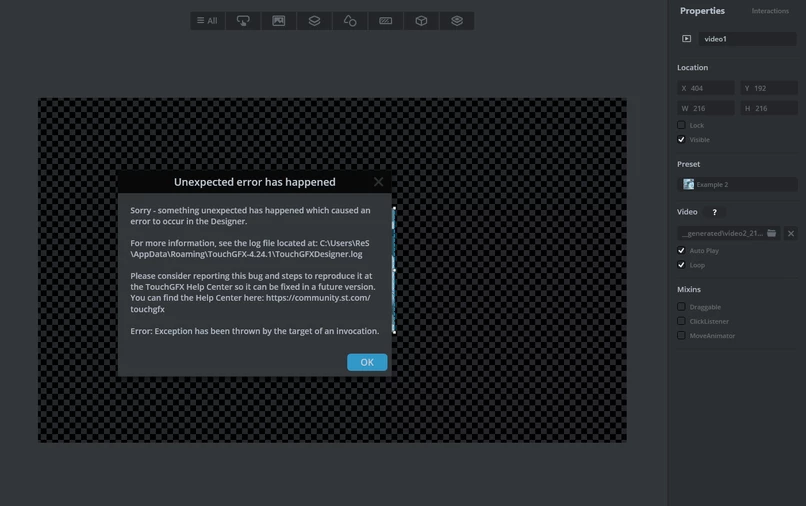
Task: Open the 3D box widget category icon
Action: [x=421, y=21]
